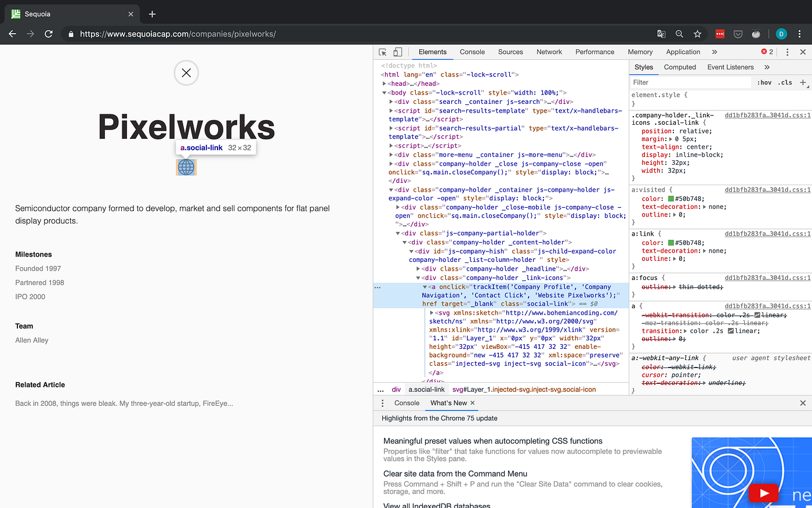
Task: Click the LastPass extension icon
Action: click(720, 34)
